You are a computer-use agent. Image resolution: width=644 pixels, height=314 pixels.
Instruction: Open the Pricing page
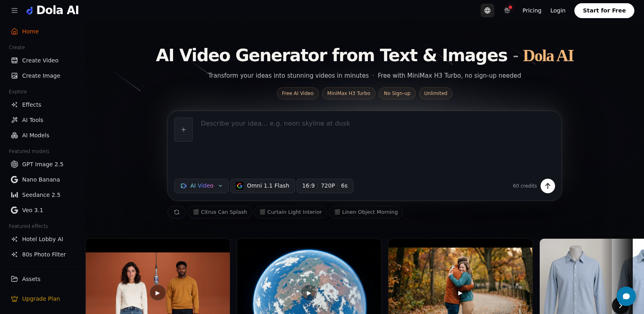pyautogui.click(x=532, y=10)
